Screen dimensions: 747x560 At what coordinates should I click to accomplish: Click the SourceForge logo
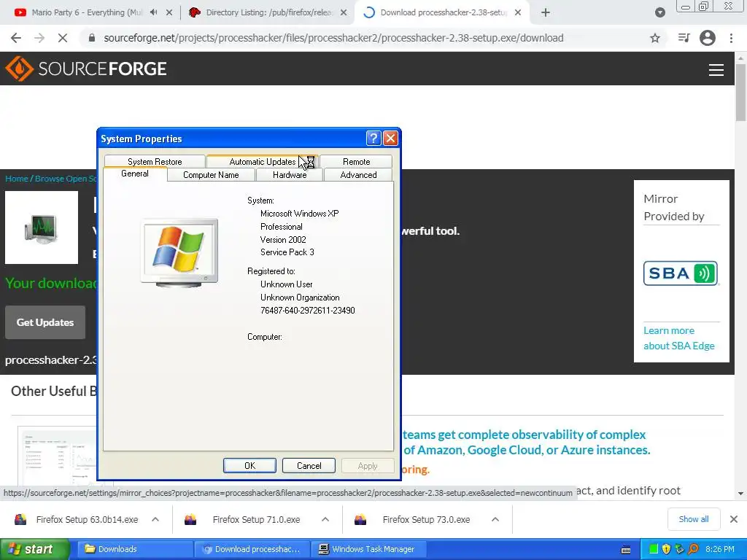click(86, 69)
